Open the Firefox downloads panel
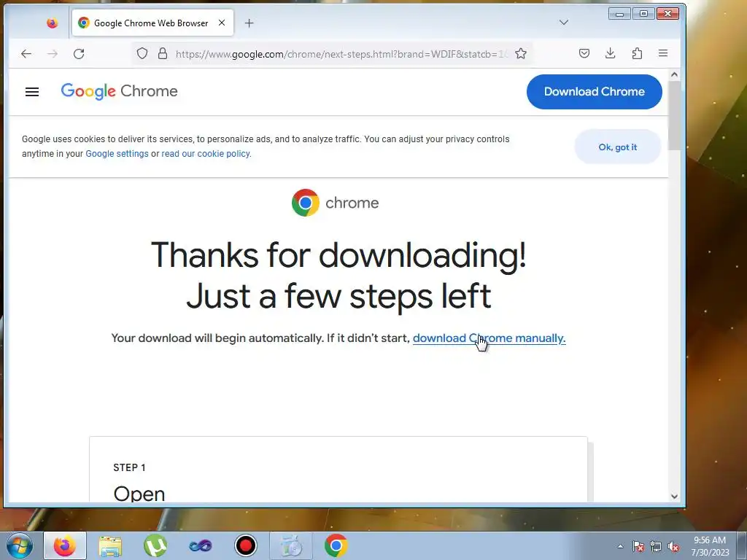This screenshot has width=747, height=560. tap(611, 53)
